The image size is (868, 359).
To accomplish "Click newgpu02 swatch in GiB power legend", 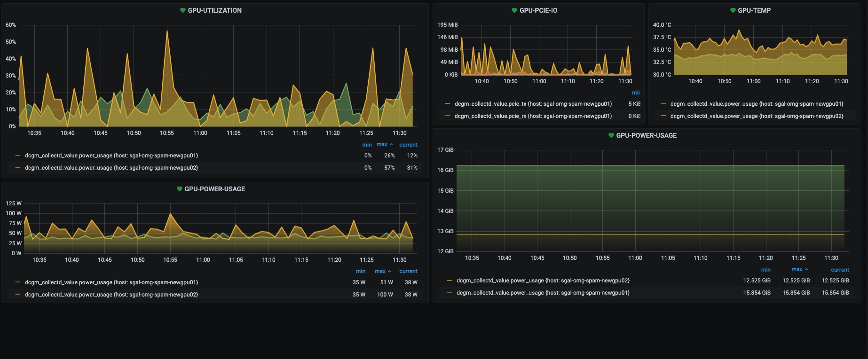I will click(x=450, y=281).
